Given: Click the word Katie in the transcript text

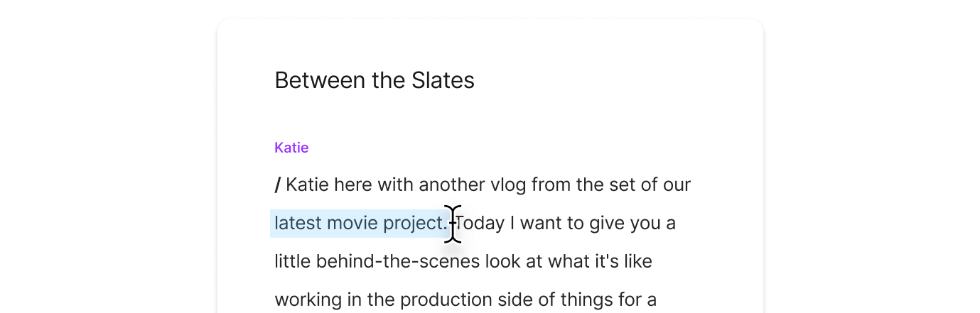Looking at the screenshot, I should [307, 185].
